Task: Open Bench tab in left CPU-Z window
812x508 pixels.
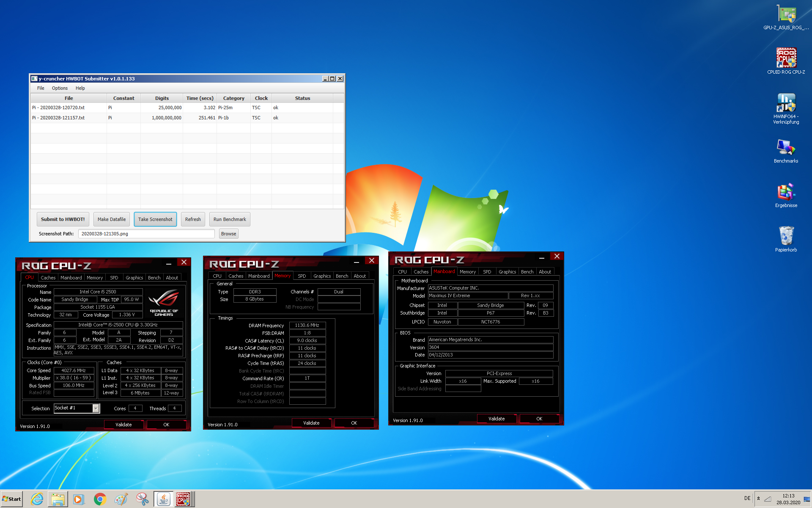Action: tap(154, 278)
